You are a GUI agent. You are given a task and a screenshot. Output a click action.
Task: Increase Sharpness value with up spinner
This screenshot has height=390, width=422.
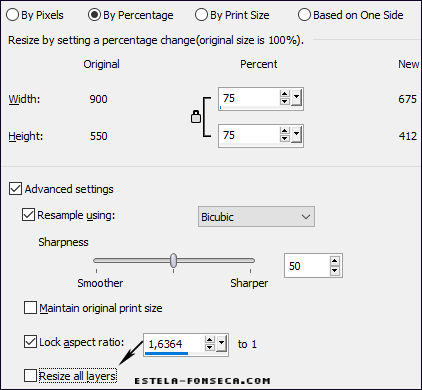pos(335,261)
